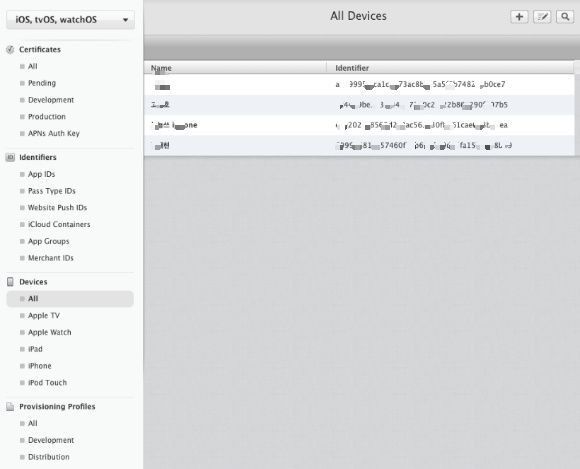This screenshot has width=580, height=469.
Task: Select Development provisioning profiles
Action: point(51,440)
